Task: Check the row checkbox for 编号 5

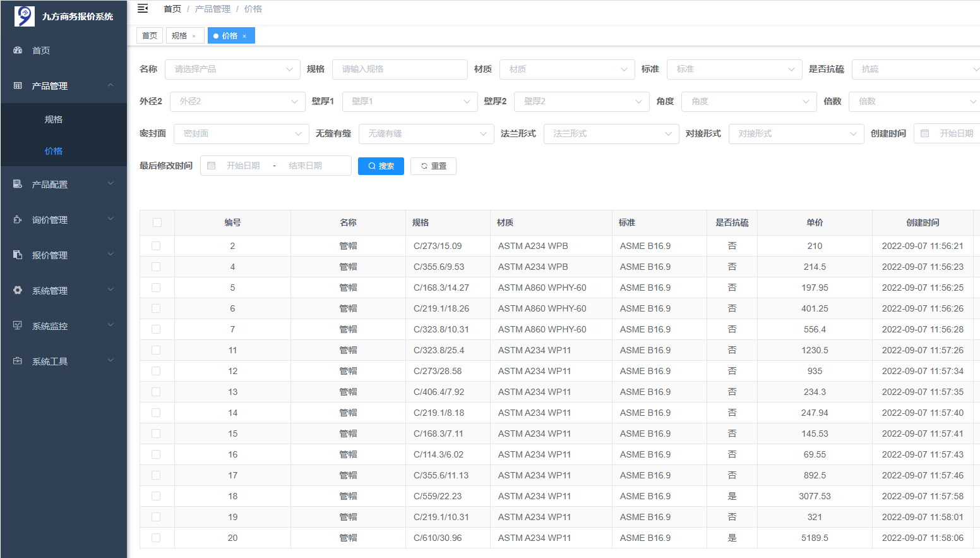Action: pos(156,288)
